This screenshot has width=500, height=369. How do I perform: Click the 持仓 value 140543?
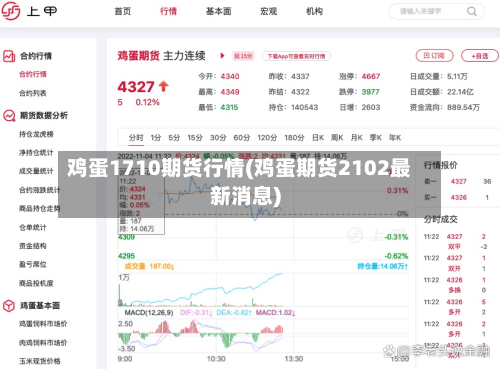(304, 107)
